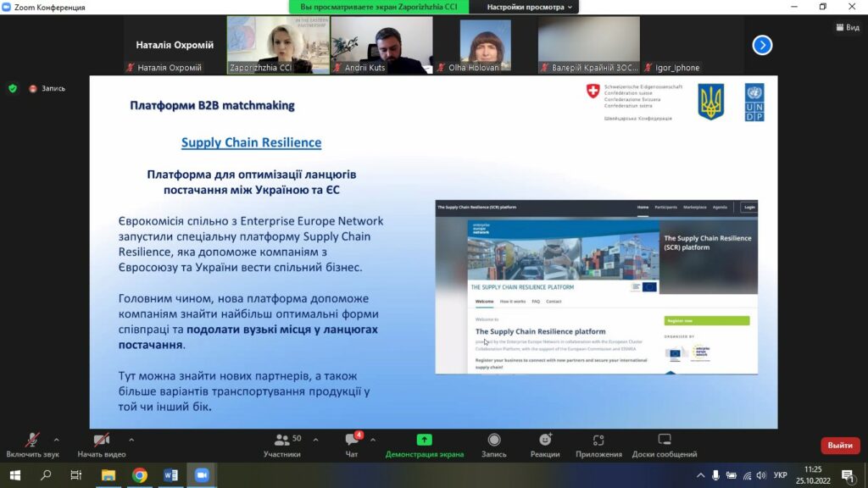868x488 pixels.
Task: Click the Swiss Confederation logo
Action: tap(634, 103)
